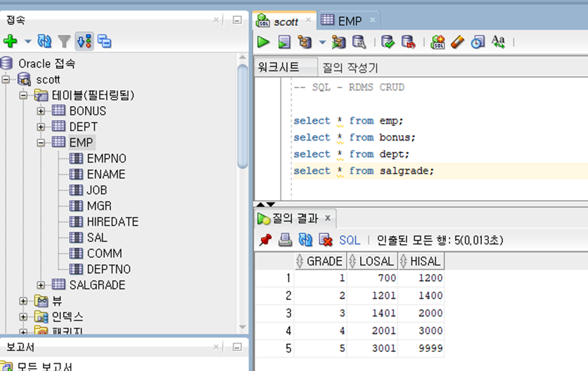Switch to the scott worksheet tab

(x=286, y=22)
